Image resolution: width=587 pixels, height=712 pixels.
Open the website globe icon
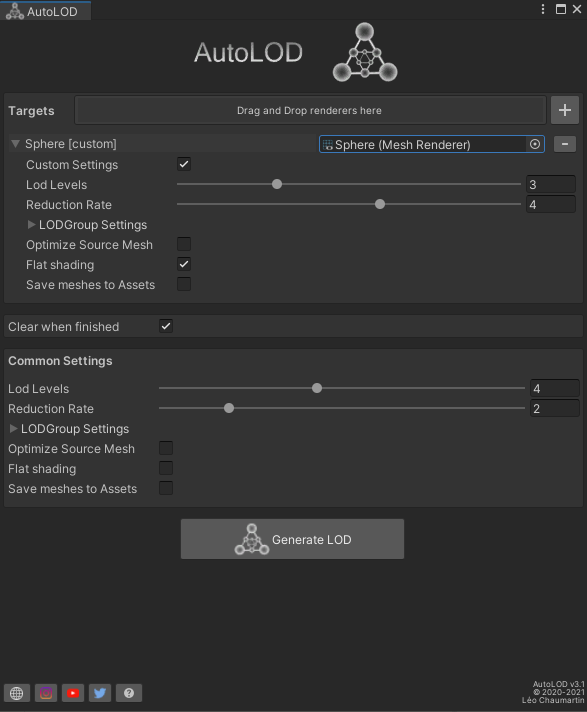[x=17, y=693]
